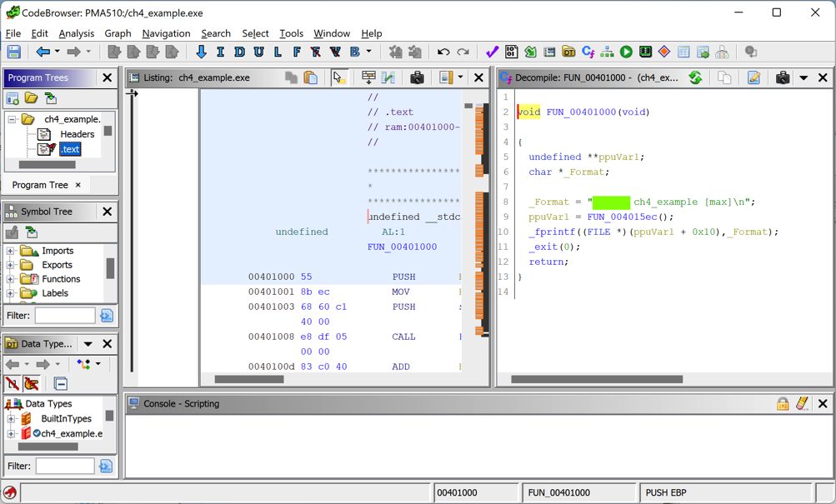Click the Decompile panel horizontal scrollbar
Image resolution: width=836 pixels, height=504 pixels.
point(596,379)
